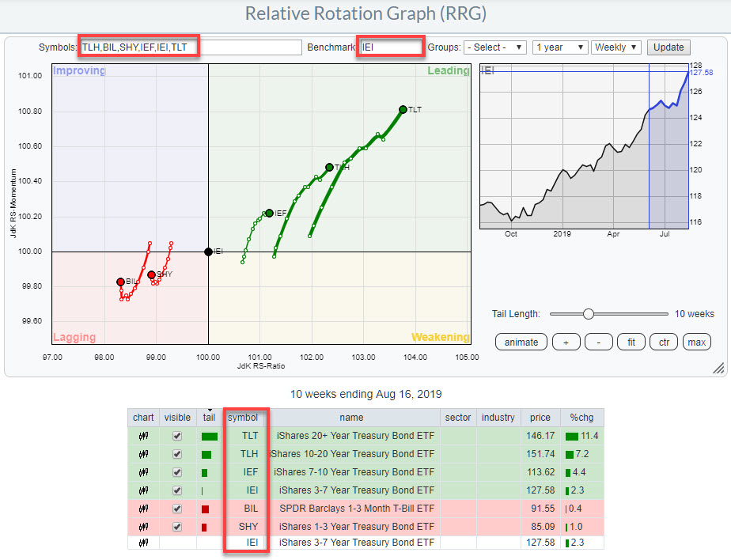Viewport: 731px width, 560px height.
Task: Zoom in with the plus button
Action: coord(566,342)
